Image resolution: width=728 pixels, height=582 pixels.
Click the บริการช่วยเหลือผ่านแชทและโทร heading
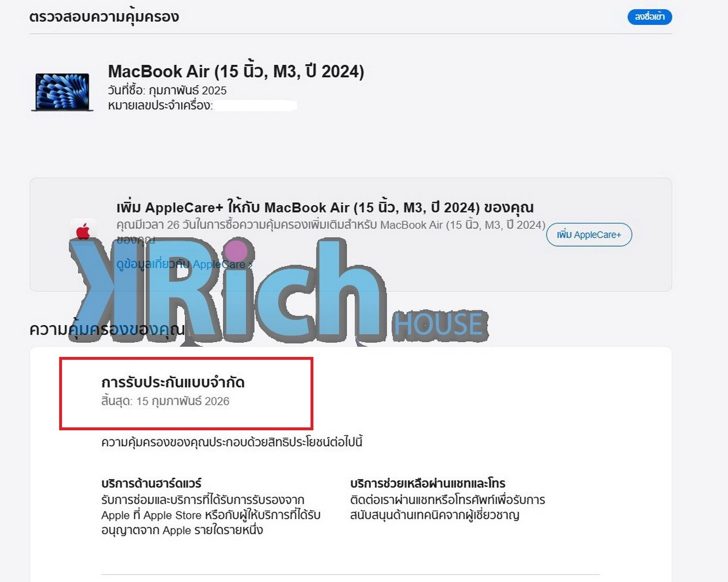(428, 484)
